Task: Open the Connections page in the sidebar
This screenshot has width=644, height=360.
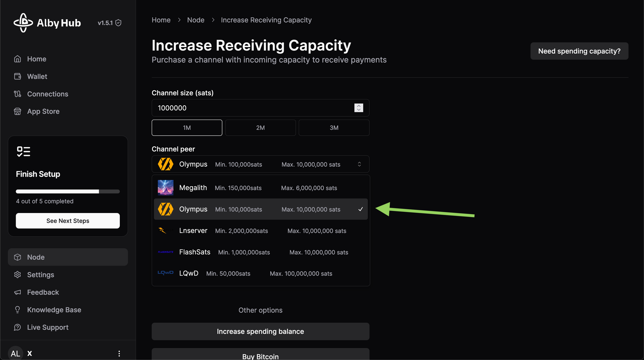Action: 47,94
